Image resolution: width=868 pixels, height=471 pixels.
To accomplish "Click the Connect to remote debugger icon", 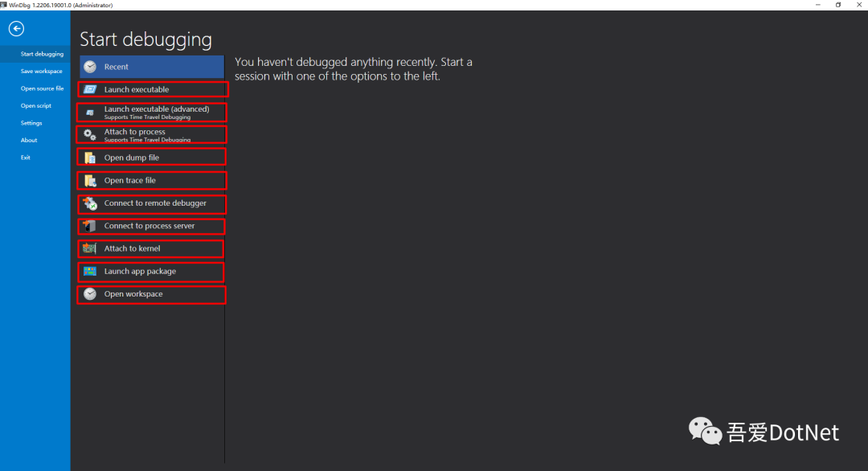I will (90, 203).
